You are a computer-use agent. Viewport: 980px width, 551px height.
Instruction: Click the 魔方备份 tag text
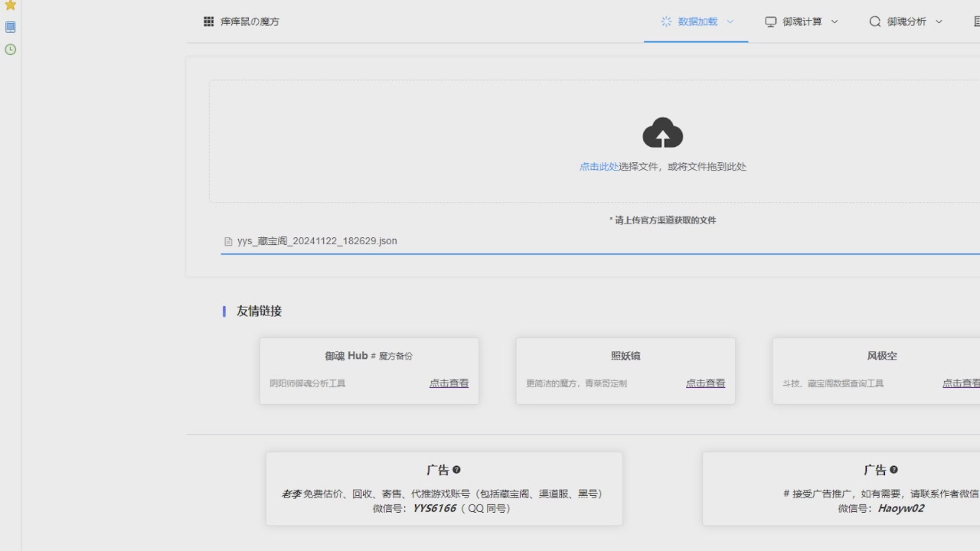pos(396,357)
